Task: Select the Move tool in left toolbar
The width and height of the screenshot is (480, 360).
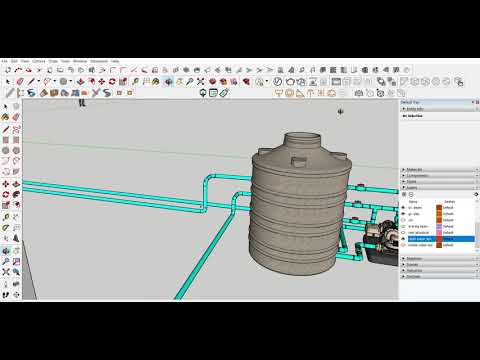Action: (5, 184)
